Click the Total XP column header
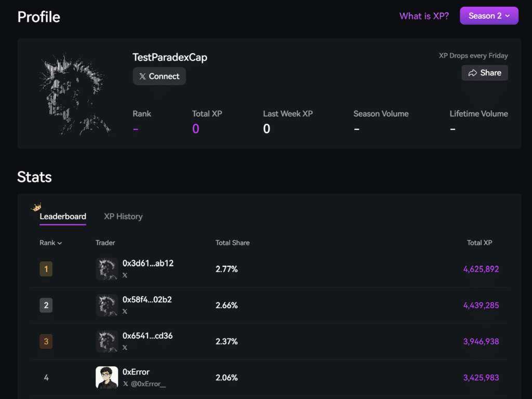Image resolution: width=532 pixels, height=399 pixels. point(479,243)
